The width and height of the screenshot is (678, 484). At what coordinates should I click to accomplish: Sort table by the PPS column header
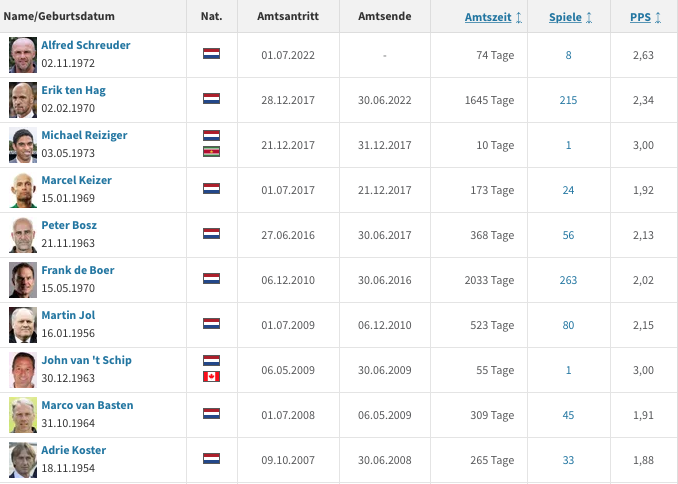(640, 17)
